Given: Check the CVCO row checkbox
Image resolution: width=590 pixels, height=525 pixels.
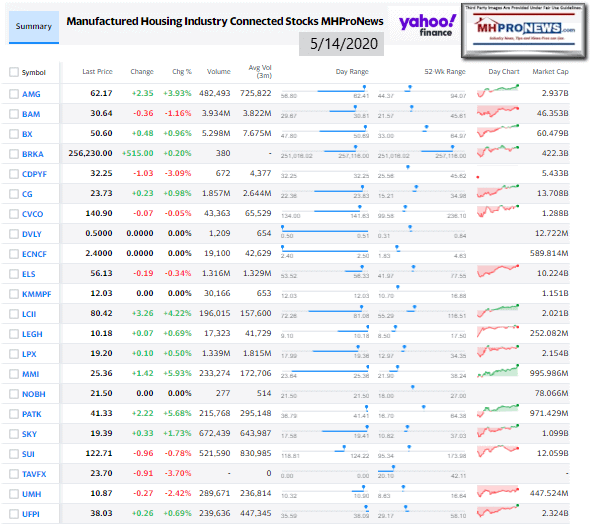Looking at the screenshot, I should pos(14,214).
